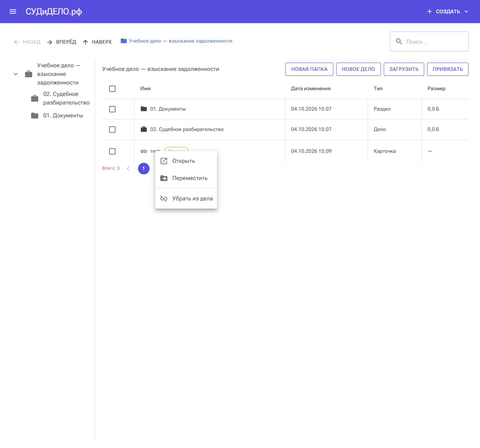This screenshot has width=480, height=448.
Task: Click the previous page chevron in pagination
Action: pyautogui.click(x=128, y=169)
